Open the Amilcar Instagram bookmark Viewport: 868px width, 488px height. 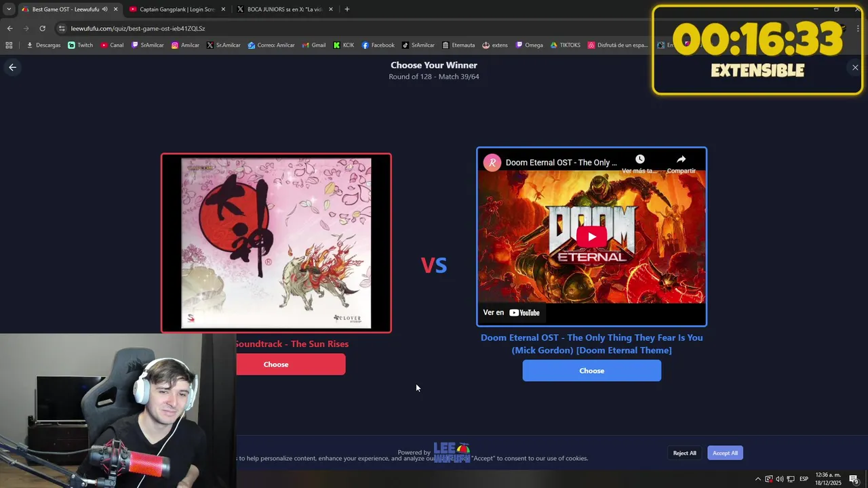pyautogui.click(x=185, y=45)
